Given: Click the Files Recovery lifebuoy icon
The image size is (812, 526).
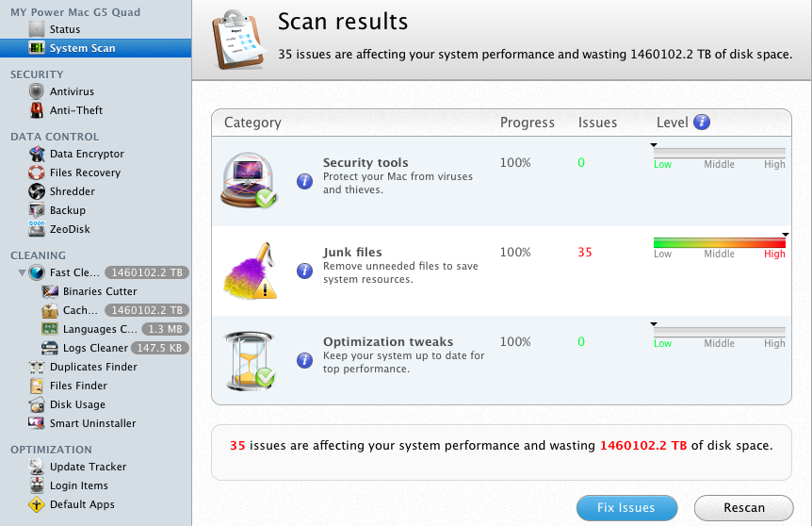Looking at the screenshot, I should [37, 173].
